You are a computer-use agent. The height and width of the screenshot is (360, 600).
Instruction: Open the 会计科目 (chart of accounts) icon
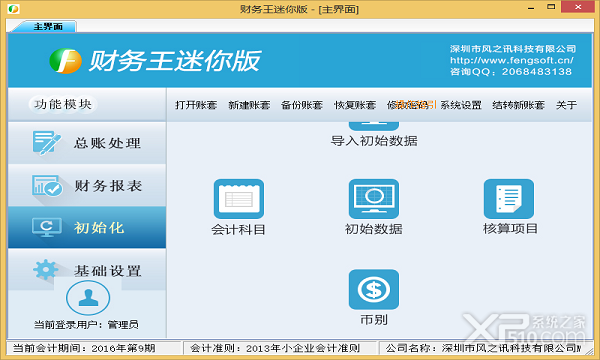point(239,199)
